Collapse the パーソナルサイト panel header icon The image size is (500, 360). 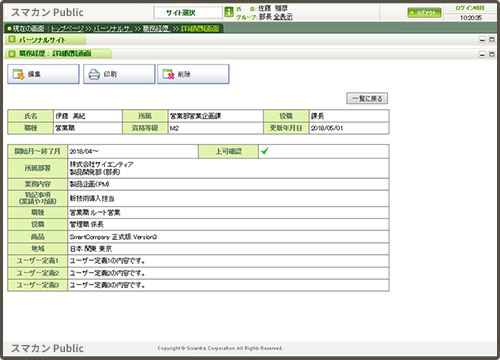click(x=12, y=40)
